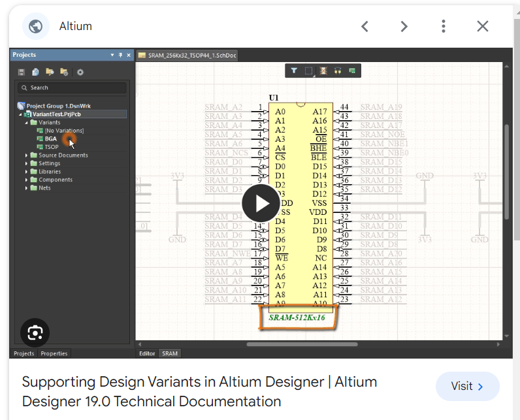520x420 pixels.
Task: Search image with Google Lens icon
Action: click(x=35, y=332)
